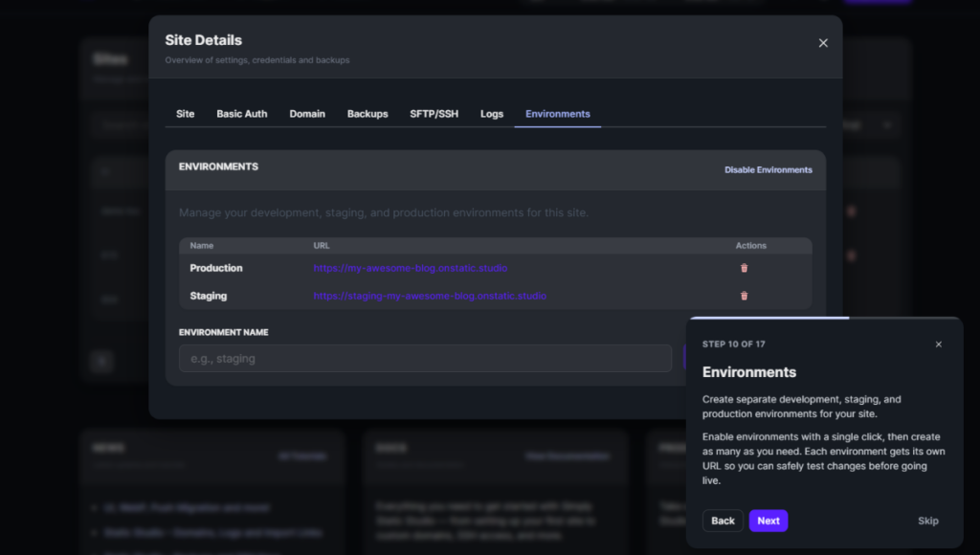Viewport: 980px width, 555px height.
Task: Select the Production name cell
Action: 216,268
